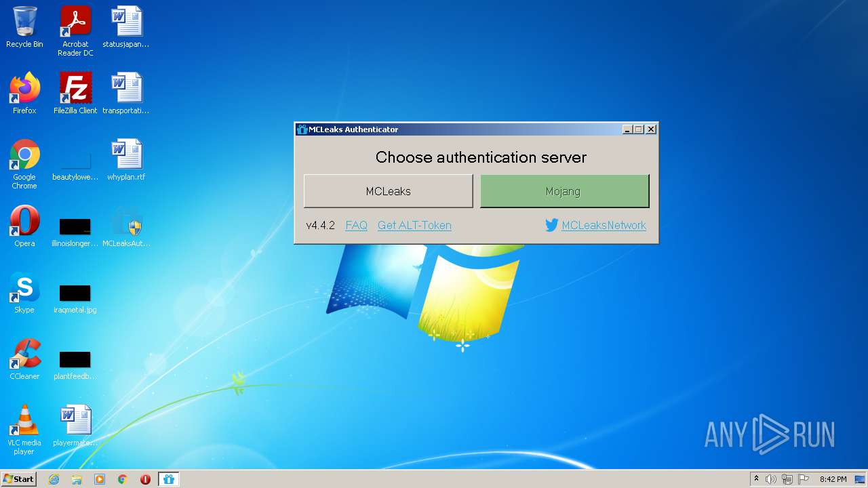Select the Acrobat Reader DC shortcut
The image size is (868, 488).
[75, 31]
